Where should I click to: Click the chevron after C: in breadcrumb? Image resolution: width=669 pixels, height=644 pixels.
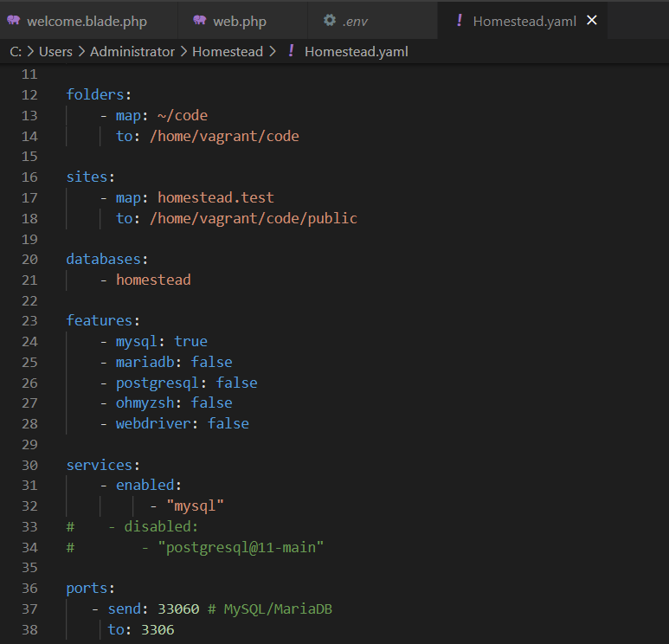30,52
